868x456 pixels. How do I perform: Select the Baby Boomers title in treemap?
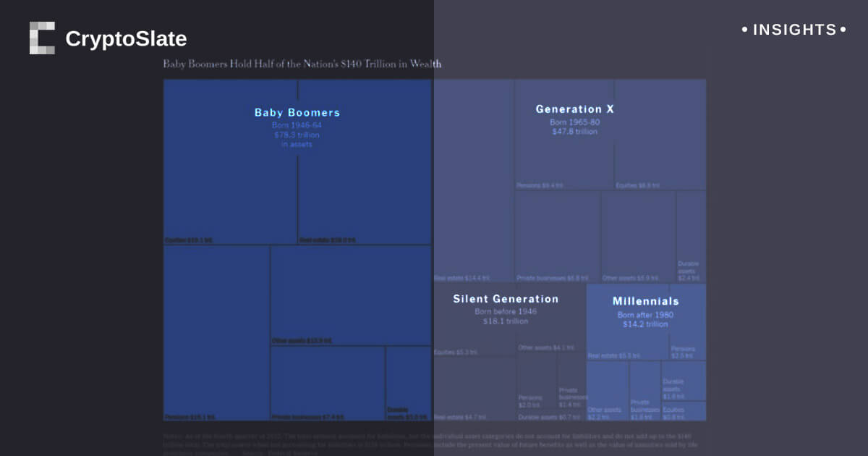coord(297,113)
